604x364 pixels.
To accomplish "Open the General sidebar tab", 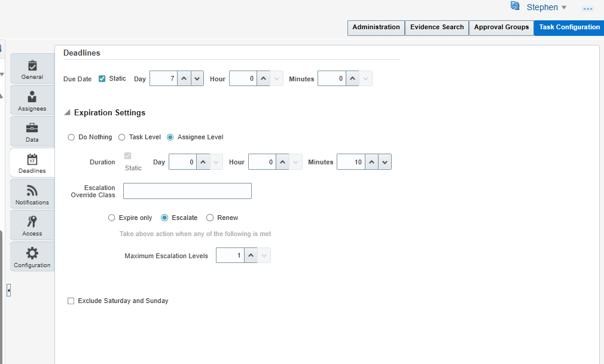I will (32, 69).
